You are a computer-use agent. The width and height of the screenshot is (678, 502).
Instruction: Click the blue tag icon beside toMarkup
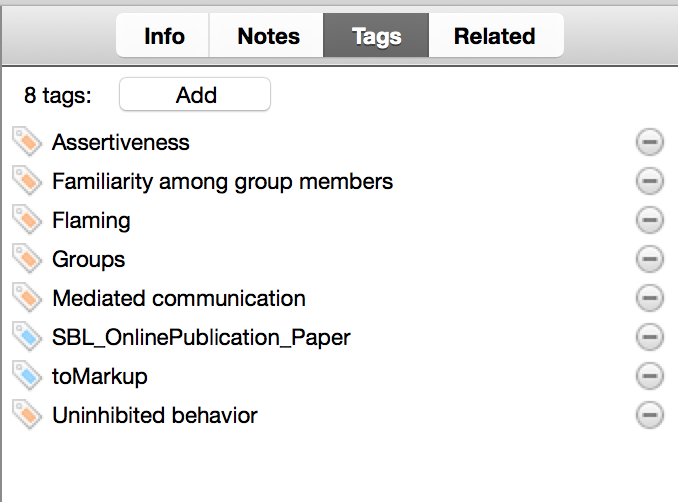point(27,376)
